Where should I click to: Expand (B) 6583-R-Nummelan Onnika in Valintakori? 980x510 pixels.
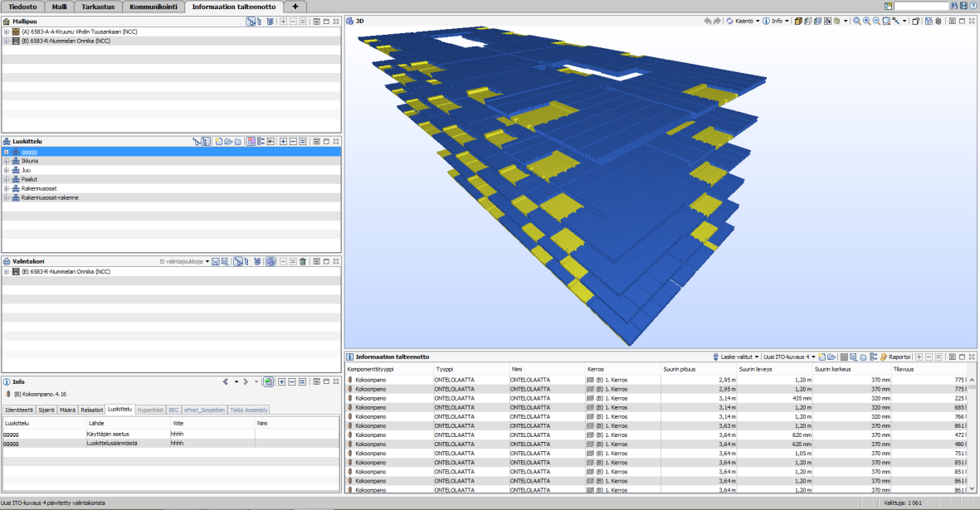click(7, 272)
